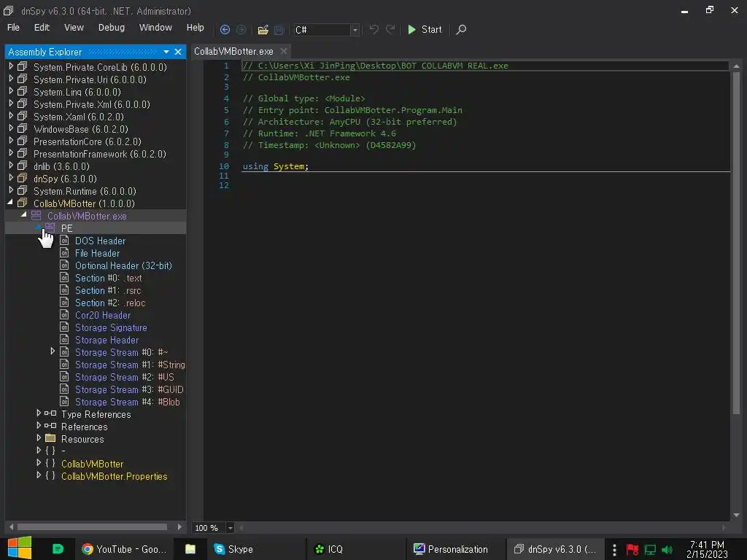Select the File Header item
The image size is (747, 560).
click(97, 253)
